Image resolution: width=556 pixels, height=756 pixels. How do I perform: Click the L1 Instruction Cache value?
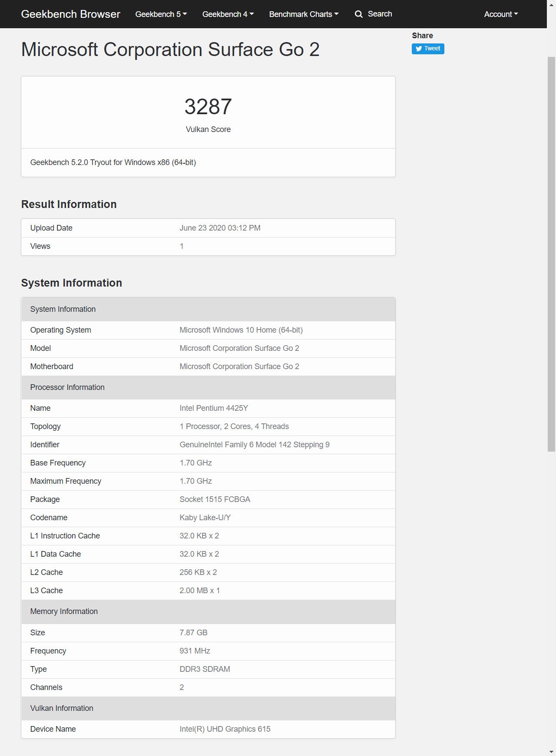point(199,536)
